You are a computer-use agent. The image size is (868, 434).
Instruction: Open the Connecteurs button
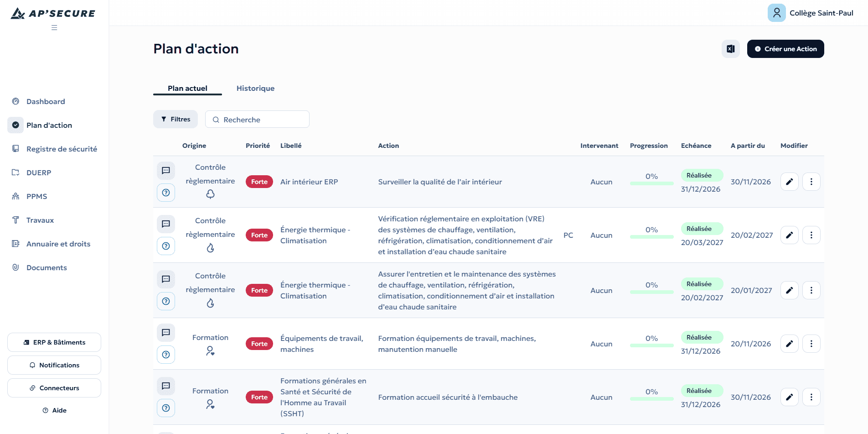click(54, 388)
